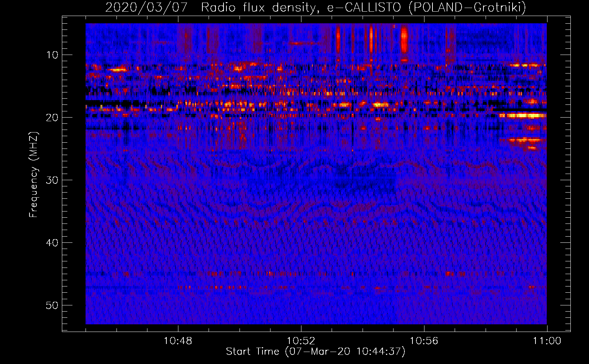589x364 pixels.
Task: Click the time tick label '10:52'
Action: pos(301,341)
